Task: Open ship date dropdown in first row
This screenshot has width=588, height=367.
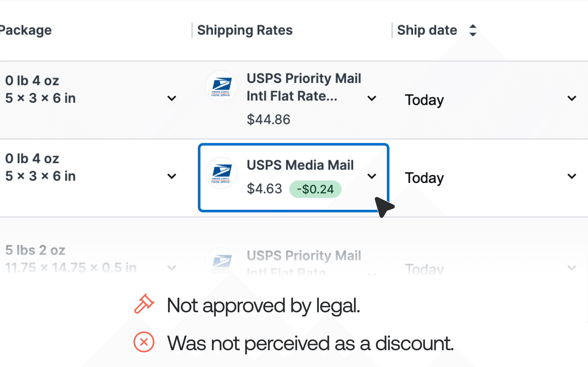Action: tap(572, 98)
